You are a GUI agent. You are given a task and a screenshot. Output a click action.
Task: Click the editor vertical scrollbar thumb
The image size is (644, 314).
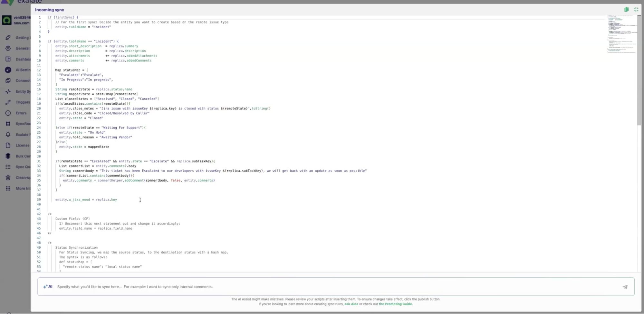639,70
